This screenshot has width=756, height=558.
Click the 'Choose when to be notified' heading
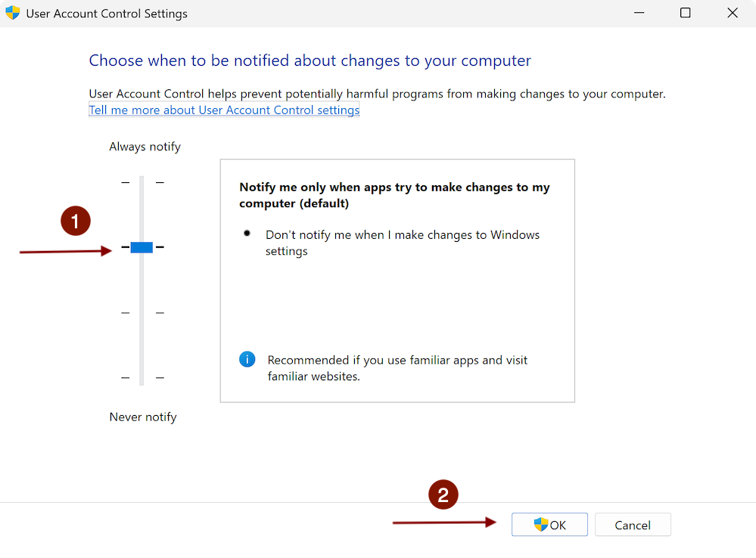click(x=310, y=60)
